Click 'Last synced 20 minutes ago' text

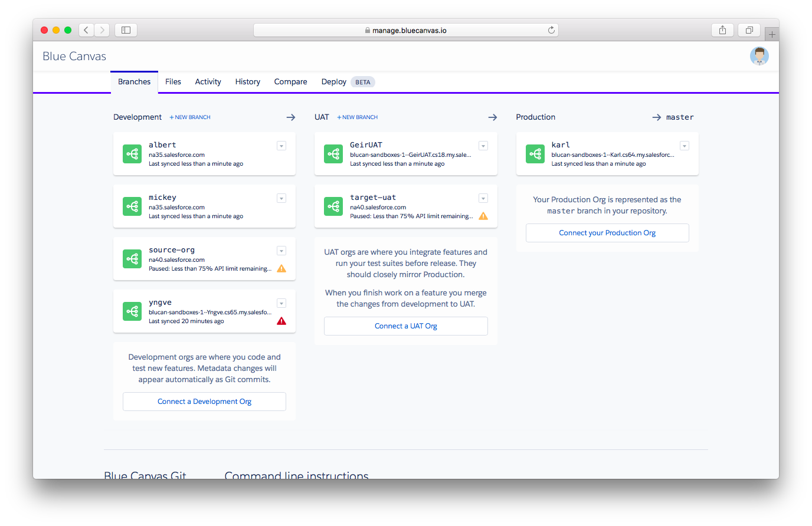tap(186, 321)
